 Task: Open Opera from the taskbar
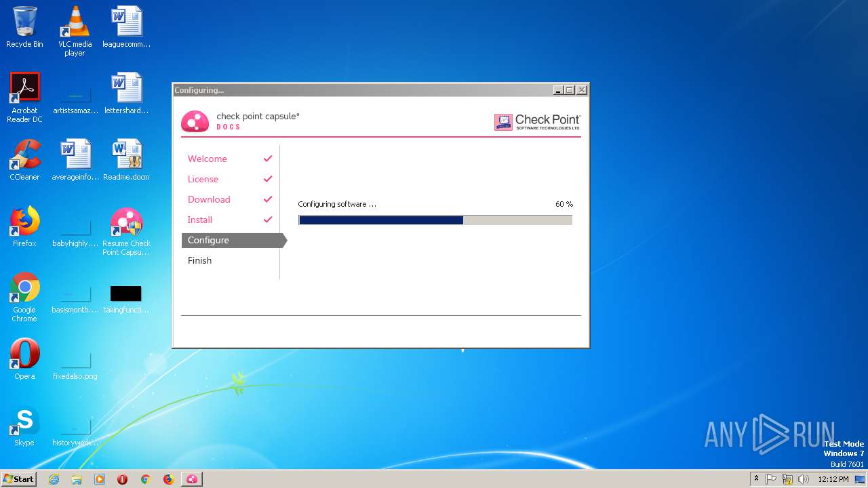pos(123,479)
